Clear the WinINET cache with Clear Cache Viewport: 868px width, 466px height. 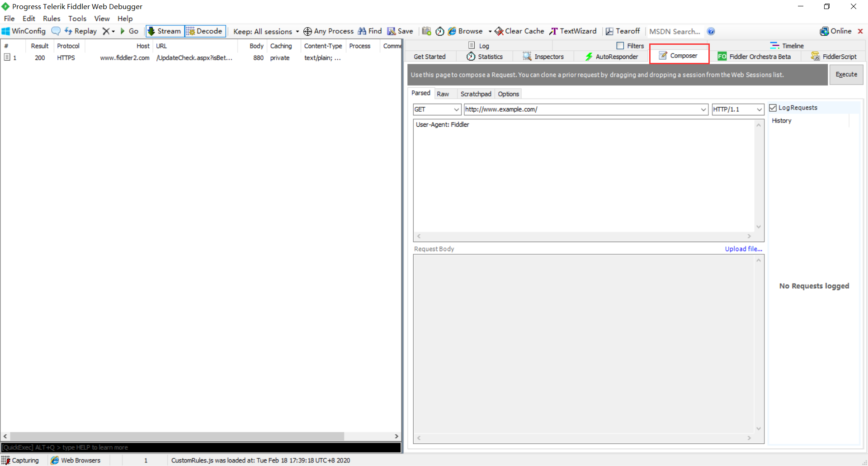[519, 31]
